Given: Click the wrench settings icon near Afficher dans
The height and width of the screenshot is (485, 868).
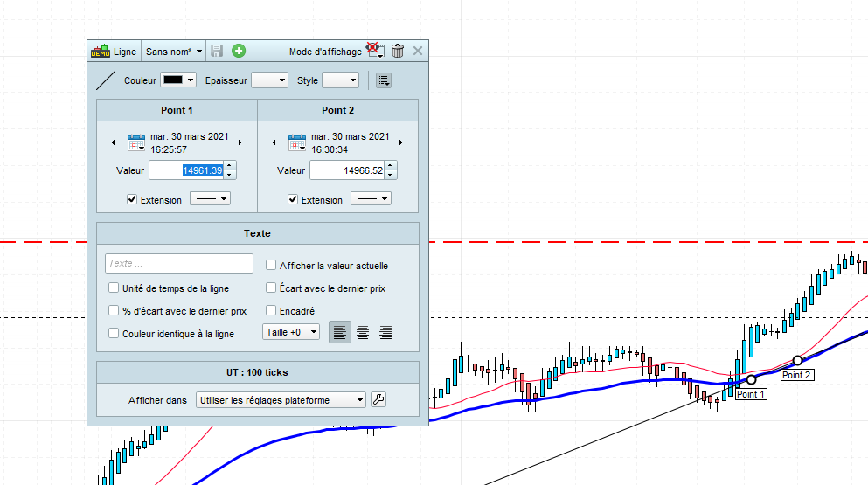Looking at the screenshot, I should click(378, 399).
